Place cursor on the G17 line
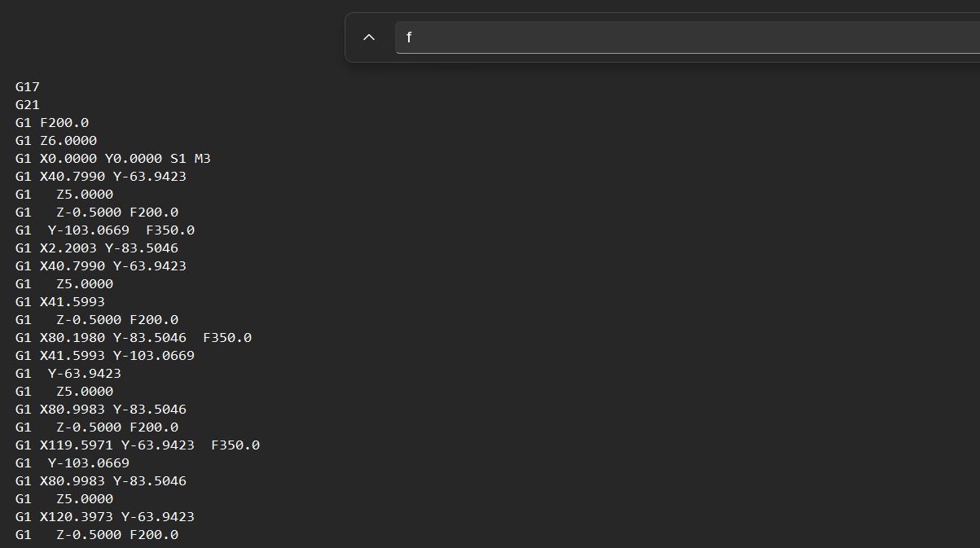Image resolution: width=980 pixels, height=548 pixels. [28, 87]
